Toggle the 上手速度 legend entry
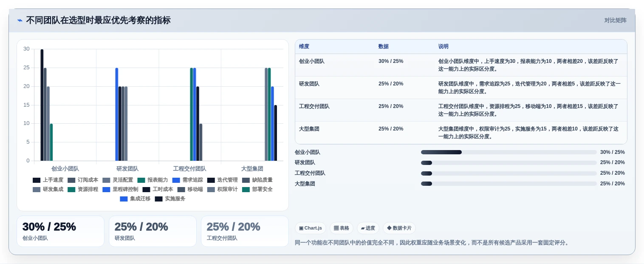 pos(48,180)
